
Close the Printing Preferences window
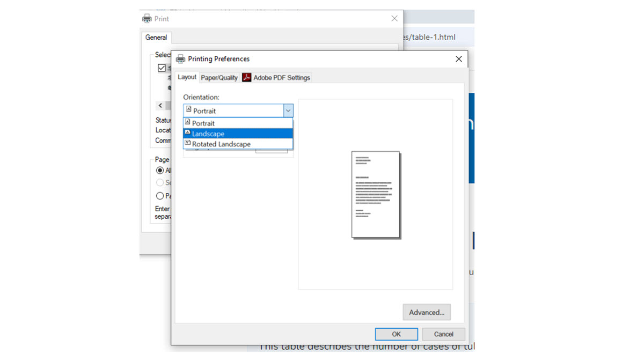pyautogui.click(x=458, y=59)
